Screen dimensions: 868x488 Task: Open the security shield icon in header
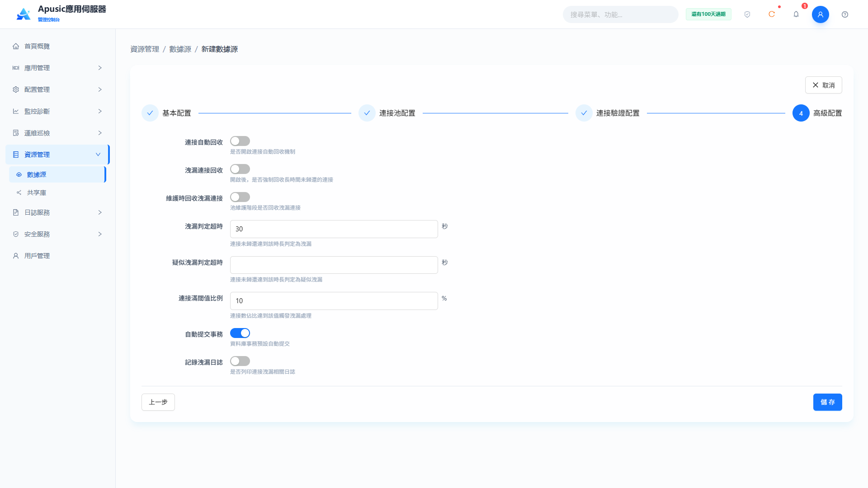coord(747,14)
